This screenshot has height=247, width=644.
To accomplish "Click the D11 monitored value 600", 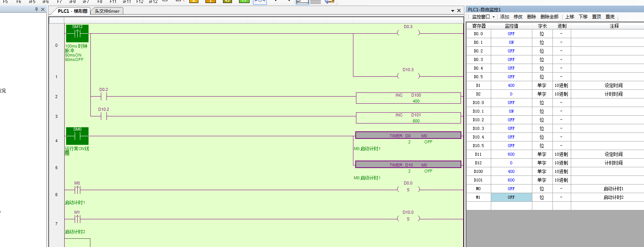I will [511, 155].
